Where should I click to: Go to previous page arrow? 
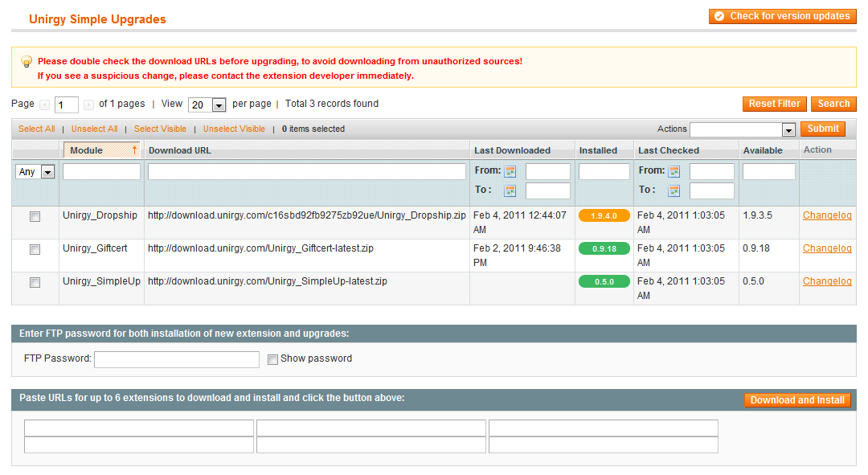45,104
